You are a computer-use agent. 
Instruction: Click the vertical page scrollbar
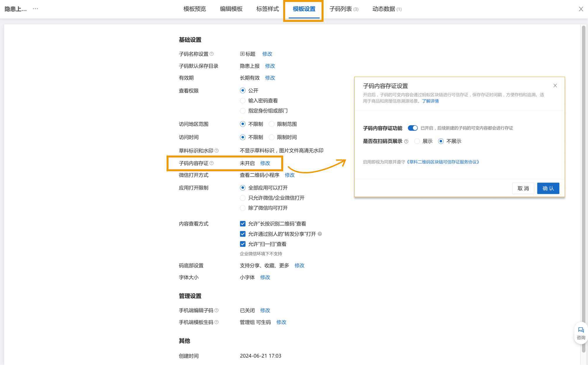click(583, 175)
